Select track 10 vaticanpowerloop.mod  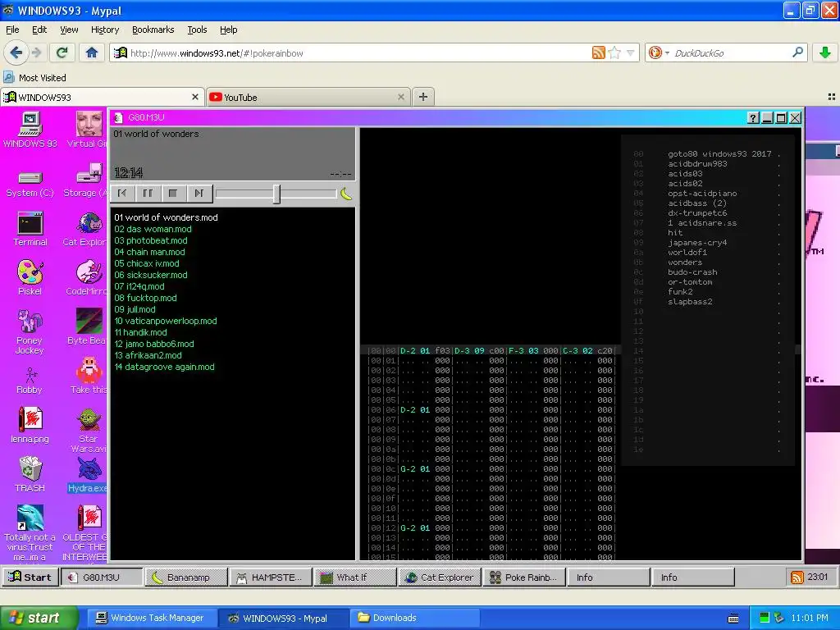166,321
